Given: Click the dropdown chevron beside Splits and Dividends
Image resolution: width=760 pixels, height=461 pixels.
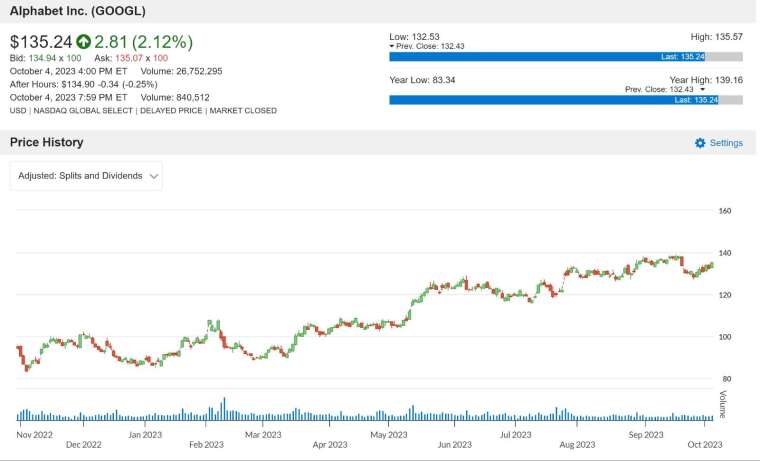Looking at the screenshot, I should 154,176.
